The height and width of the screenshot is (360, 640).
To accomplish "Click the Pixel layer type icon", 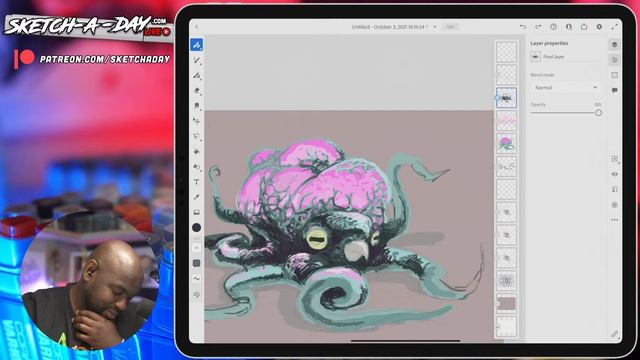I will 536,56.
